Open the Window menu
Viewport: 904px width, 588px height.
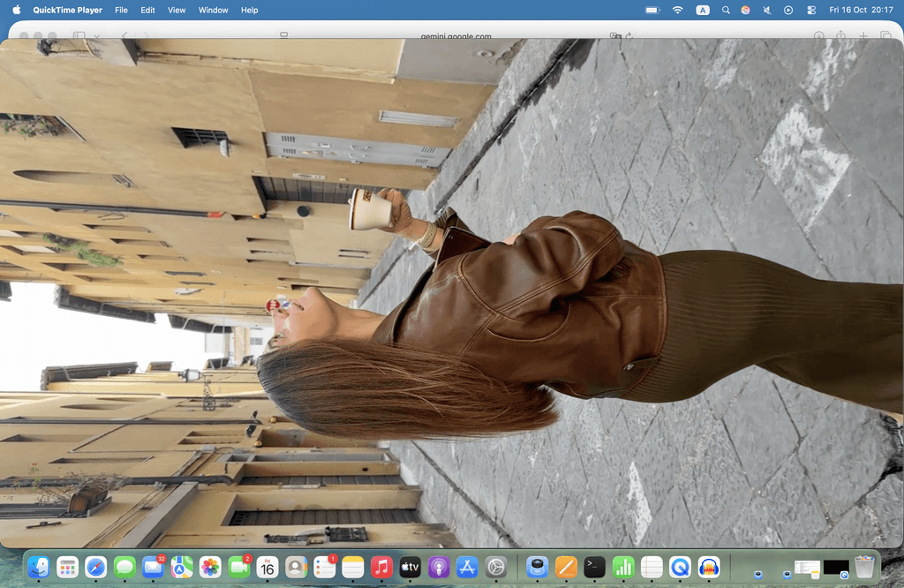pyautogui.click(x=214, y=10)
